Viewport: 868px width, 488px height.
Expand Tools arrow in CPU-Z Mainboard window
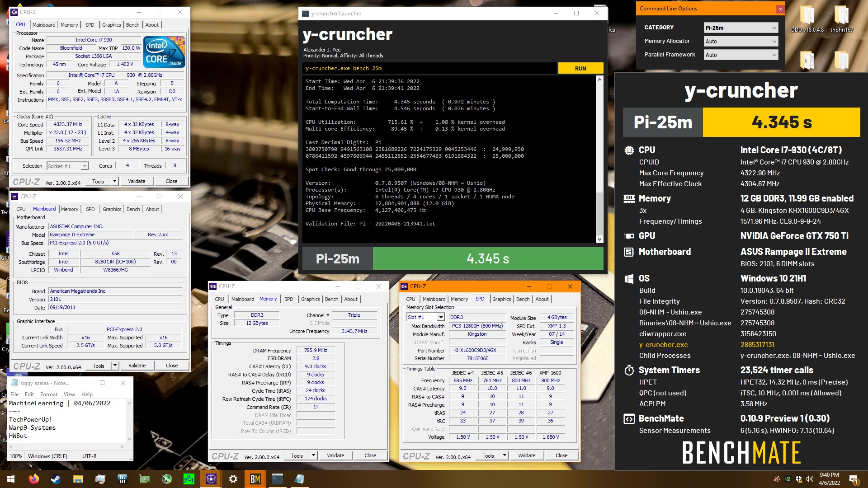point(115,366)
